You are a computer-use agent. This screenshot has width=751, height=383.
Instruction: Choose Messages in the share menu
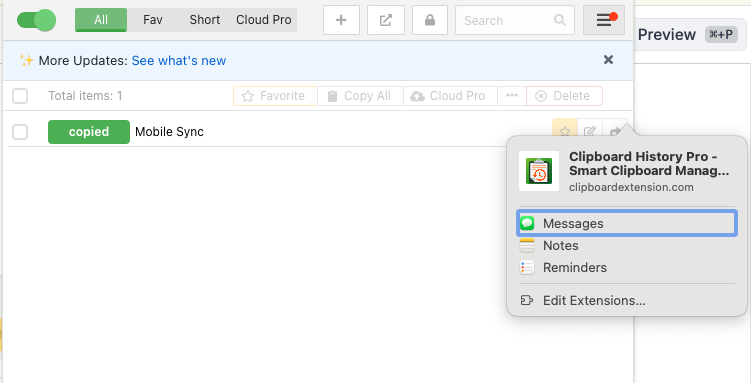click(x=627, y=224)
